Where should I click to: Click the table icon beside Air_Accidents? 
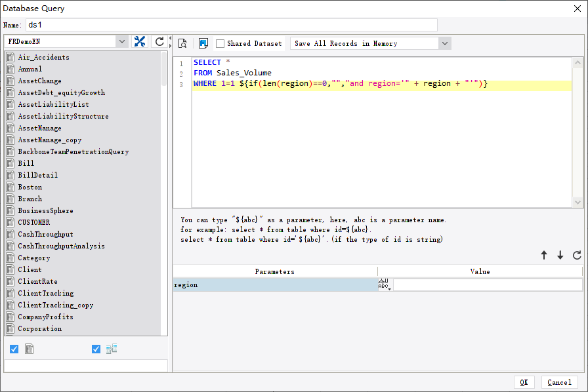click(x=9, y=57)
